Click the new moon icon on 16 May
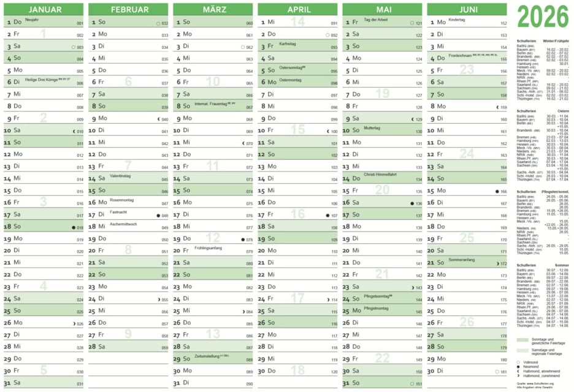This screenshot has height=392, width=574. (x=412, y=203)
